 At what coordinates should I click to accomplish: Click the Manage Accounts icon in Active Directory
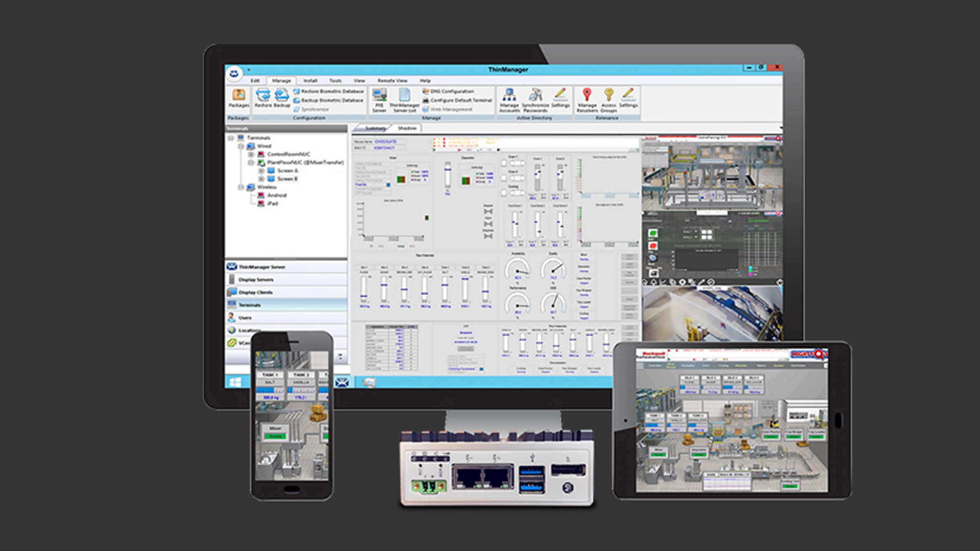(509, 100)
